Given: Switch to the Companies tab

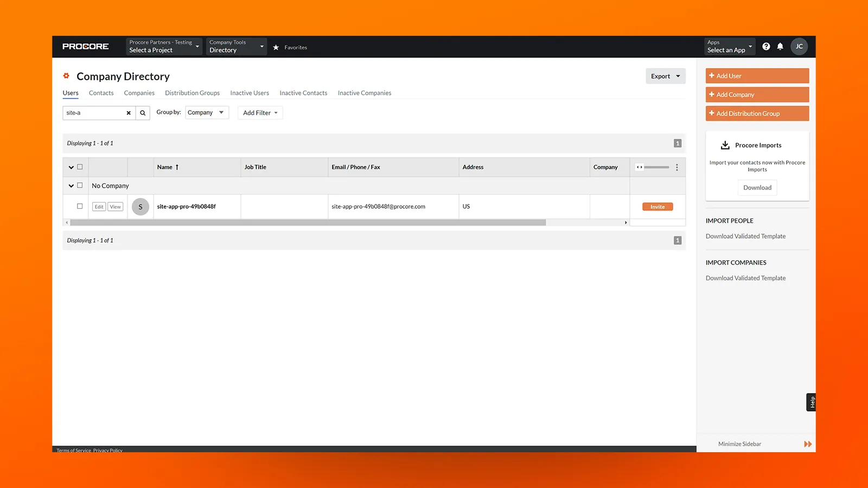Looking at the screenshot, I should [139, 93].
